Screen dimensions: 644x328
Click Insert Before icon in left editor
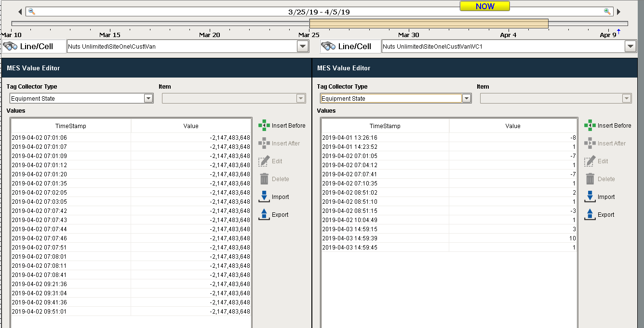[264, 126]
